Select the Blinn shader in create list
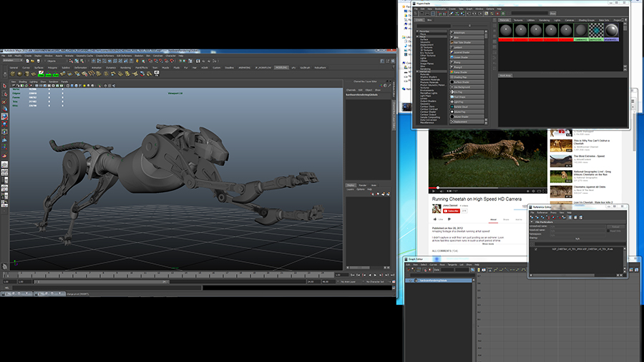 click(467, 37)
